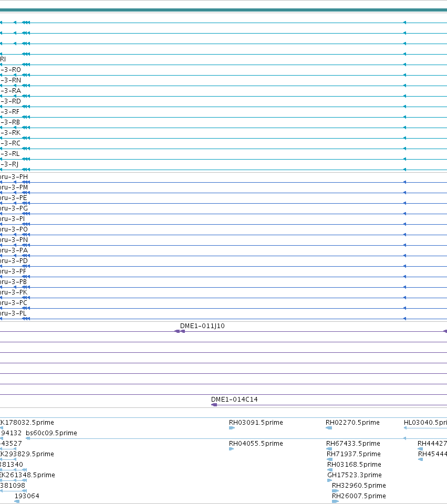Select transcript label -3-RK
The image size is (447, 504).
point(11,133)
